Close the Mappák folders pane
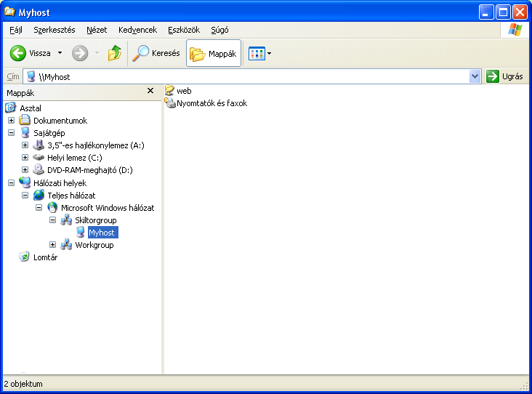Image resolution: width=532 pixels, height=394 pixels. (150, 91)
